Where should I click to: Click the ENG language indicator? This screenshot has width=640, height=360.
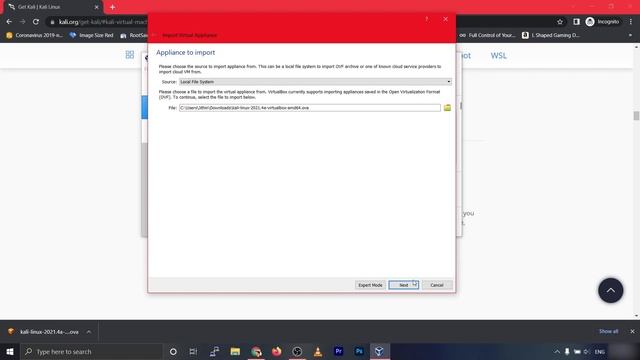point(600,351)
